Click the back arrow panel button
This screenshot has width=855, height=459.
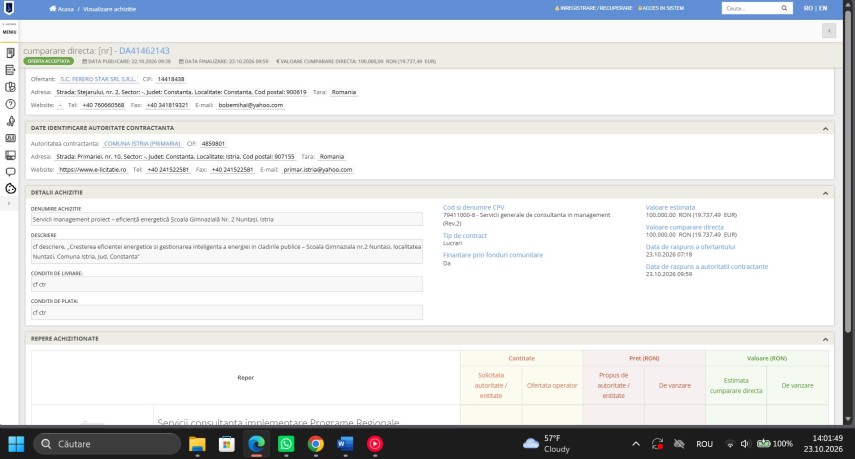coord(829,31)
